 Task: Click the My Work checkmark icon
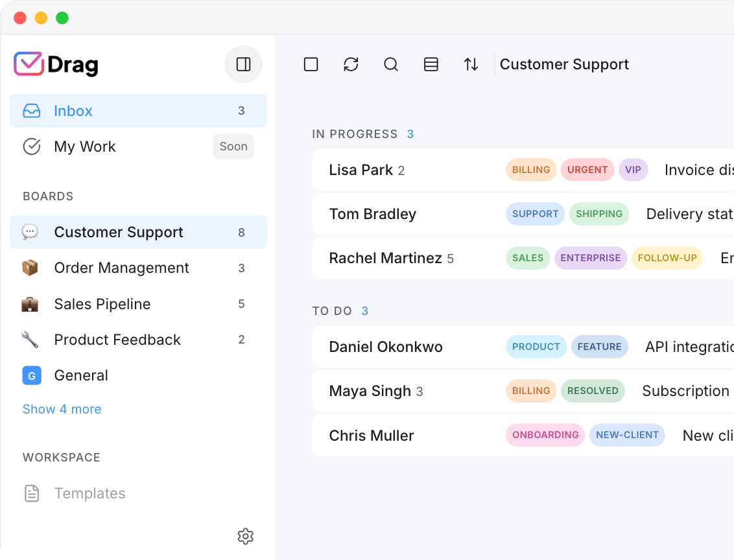pos(31,146)
